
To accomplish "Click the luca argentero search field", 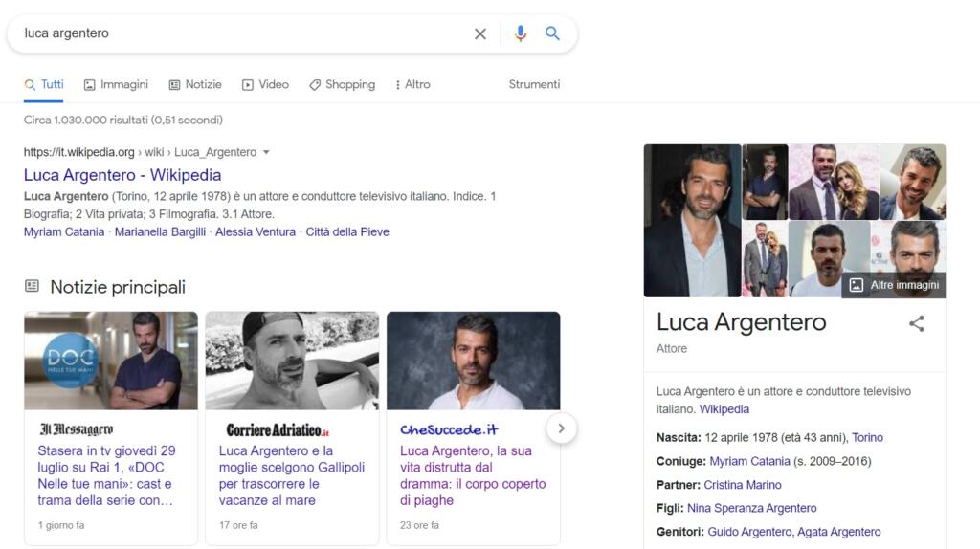I will click(x=244, y=33).
